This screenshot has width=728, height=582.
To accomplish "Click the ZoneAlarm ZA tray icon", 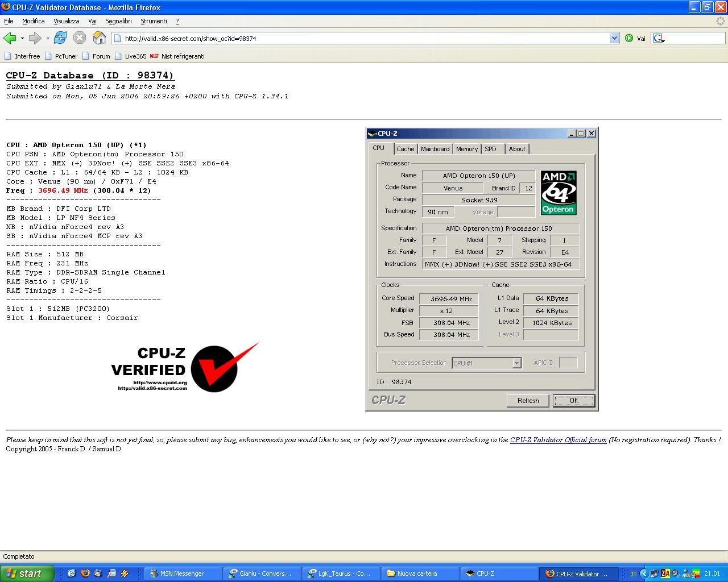I will 664,573.
